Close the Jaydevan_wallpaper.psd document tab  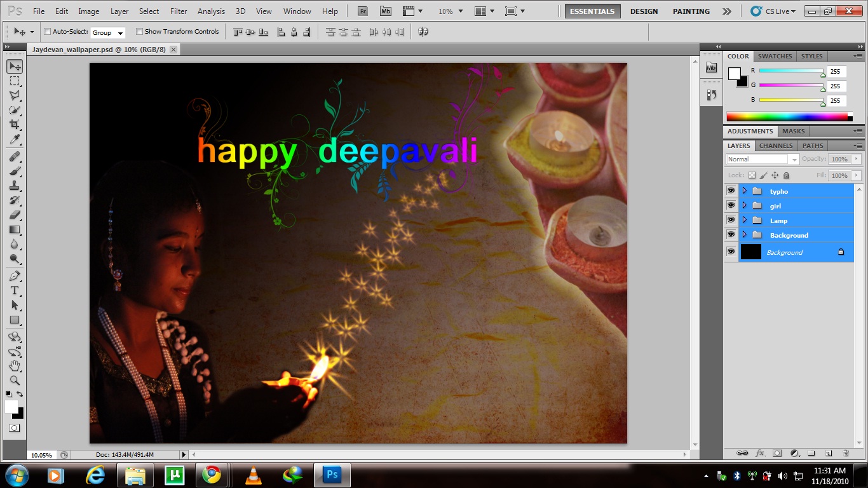173,49
